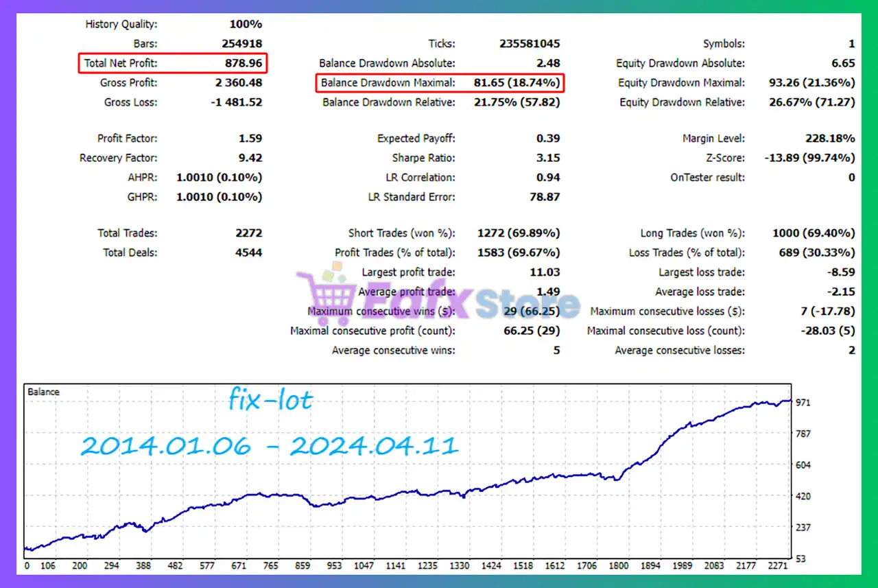Click the Recovery Factor value 9.42
The image size is (878, 588).
coord(250,158)
